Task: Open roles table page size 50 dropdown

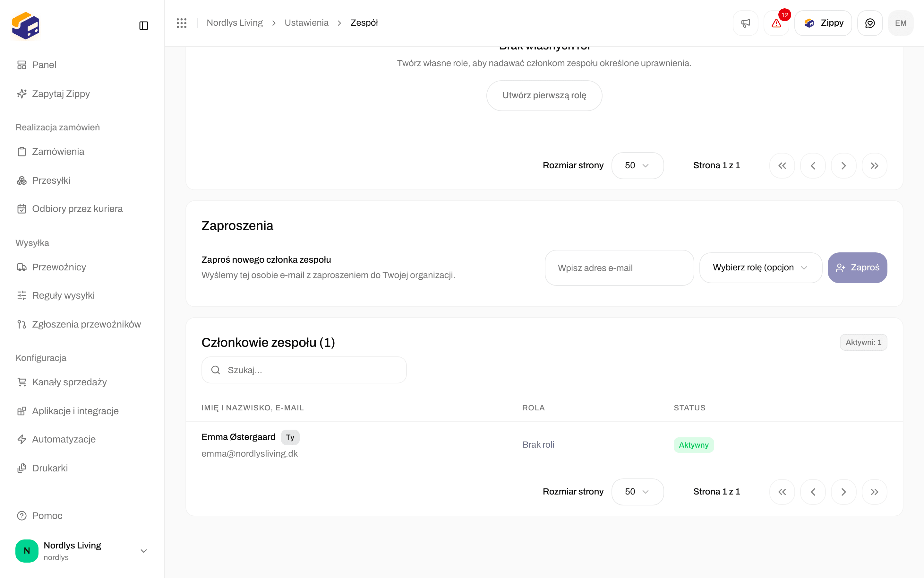Action: click(637, 165)
